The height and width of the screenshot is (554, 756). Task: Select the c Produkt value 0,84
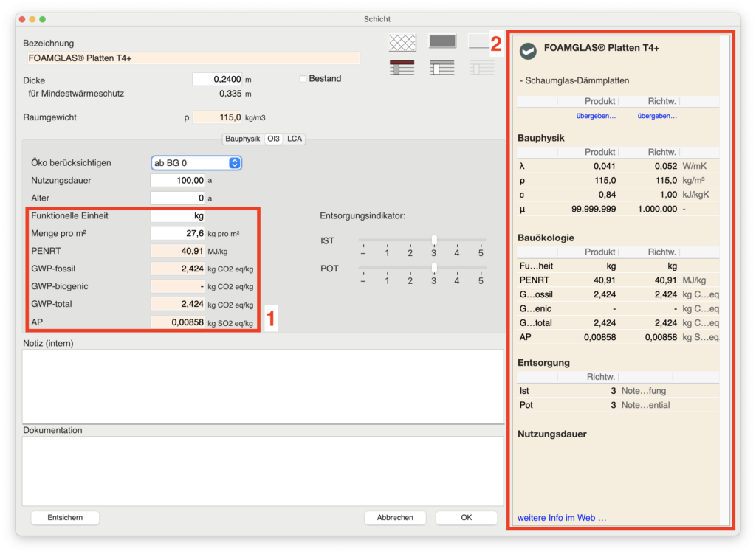click(607, 195)
